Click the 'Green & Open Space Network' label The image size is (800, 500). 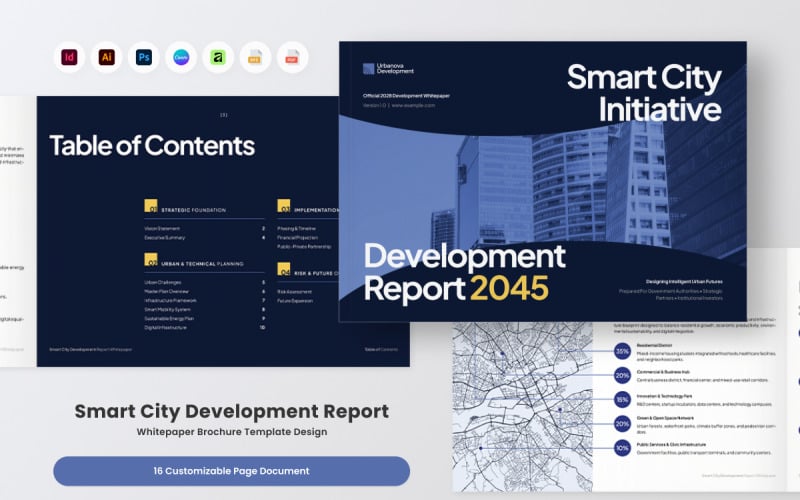pyautogui.click(x=665, y=418)
